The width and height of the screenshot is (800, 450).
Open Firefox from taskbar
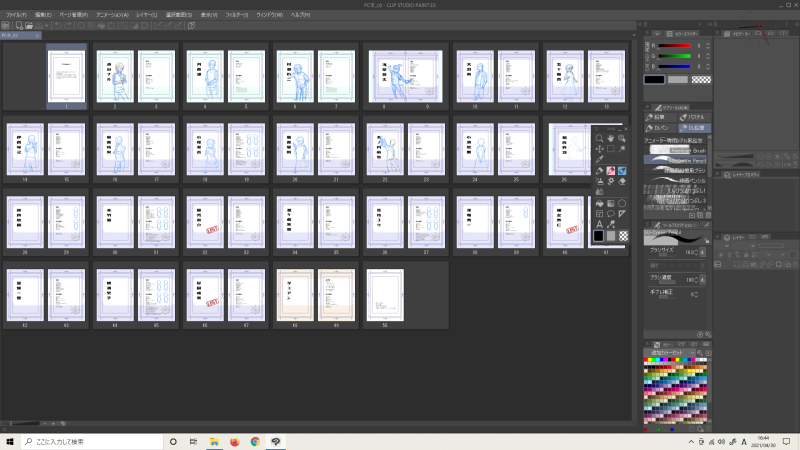pyautogui.click(x=235, y=441)
